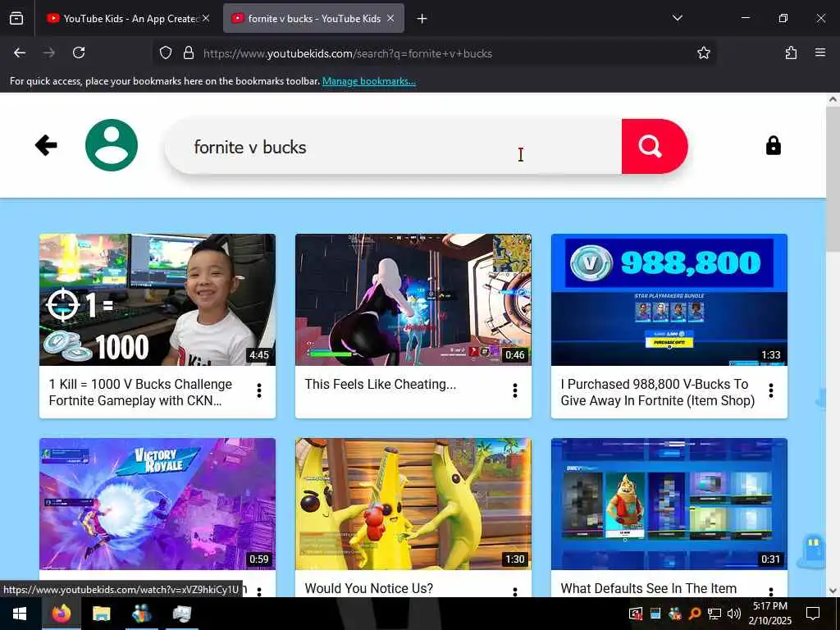Screen dimensions: 840x630
Task: Open the taskbar volume speaker icon
Action: (x=734, y=614)
